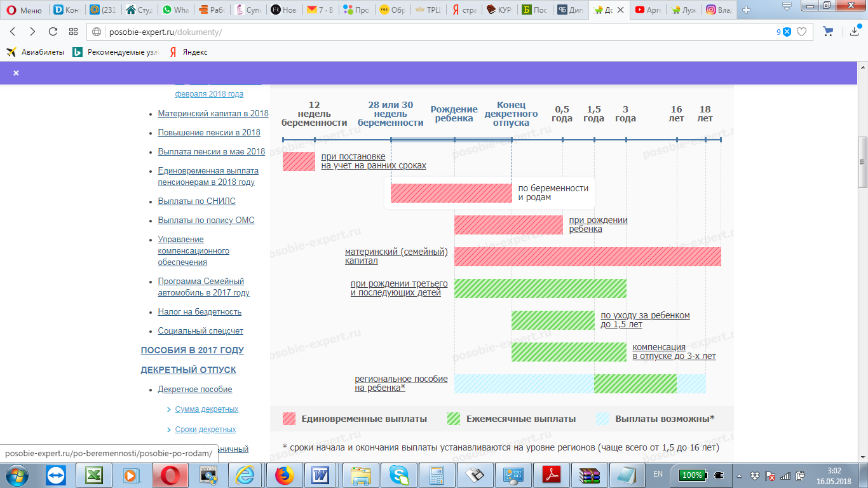Click 'при рождении третьего' chart link
868x488 pixels.
(x=399, y=288)
